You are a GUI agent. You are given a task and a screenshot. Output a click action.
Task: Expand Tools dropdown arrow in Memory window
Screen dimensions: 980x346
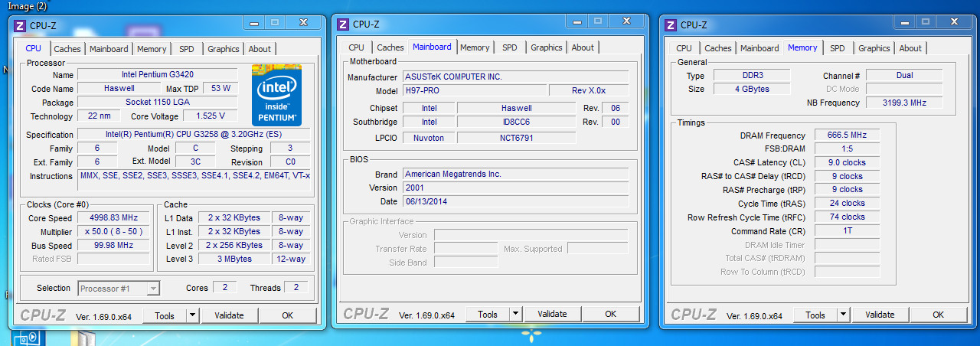pos(843,315)
